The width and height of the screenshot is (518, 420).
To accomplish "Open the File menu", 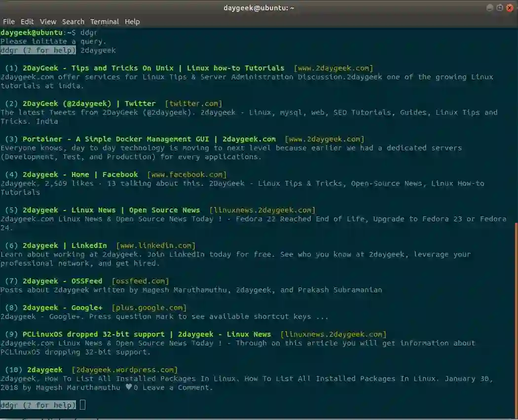I will (x=9, y=22).
